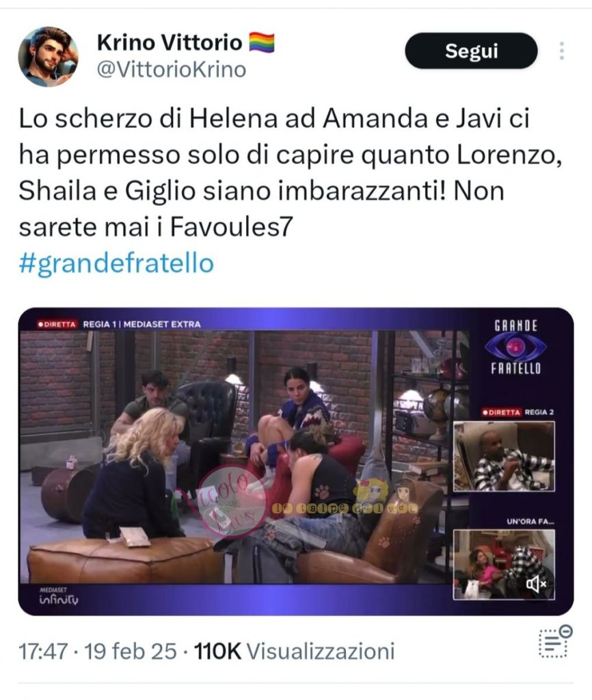The height and width of the screenshot is (700, 592).
Task: Unmute the video with the speaker icon
Action: coord(536,583)
